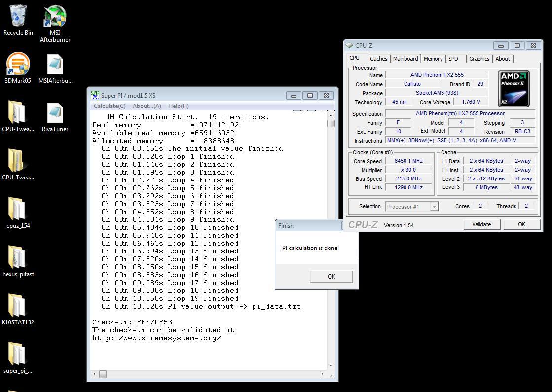
Task: Select the MSIAfterbu... file icon
Action: coord(55,68)
